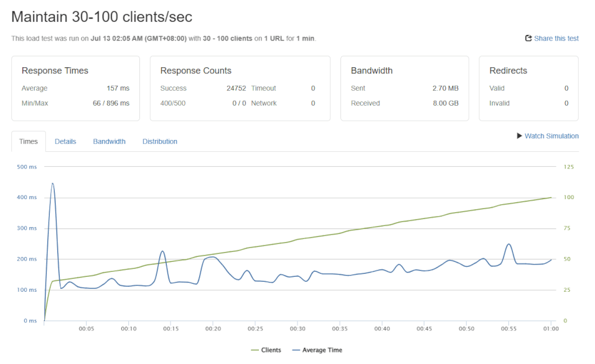The height and width of the screenshot is (364, 595).
Task: Select the Success count 24752
Action: pyautogui.click(x=237, y=88)
